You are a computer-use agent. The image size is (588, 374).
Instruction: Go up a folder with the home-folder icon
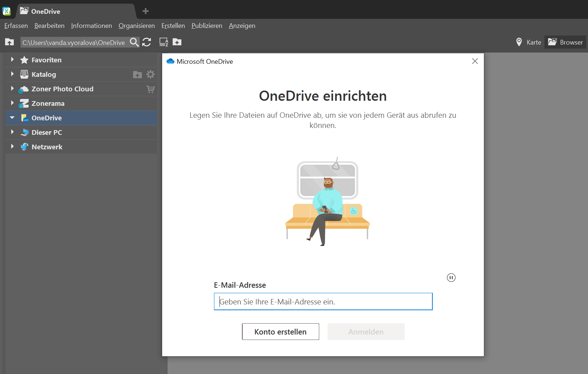pyautogui.click(x=9, y=42)
